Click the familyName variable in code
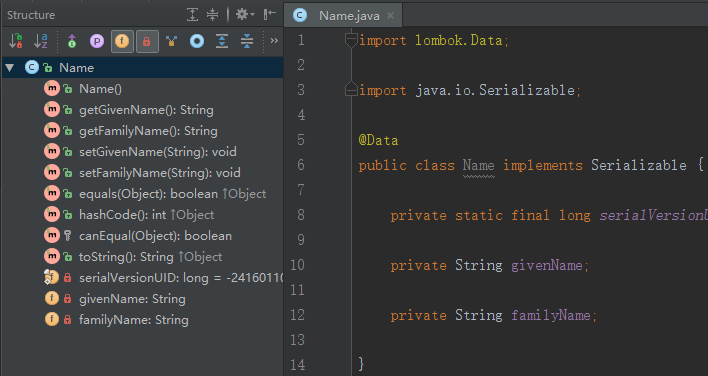708x376 pixels. coord(551,315)
